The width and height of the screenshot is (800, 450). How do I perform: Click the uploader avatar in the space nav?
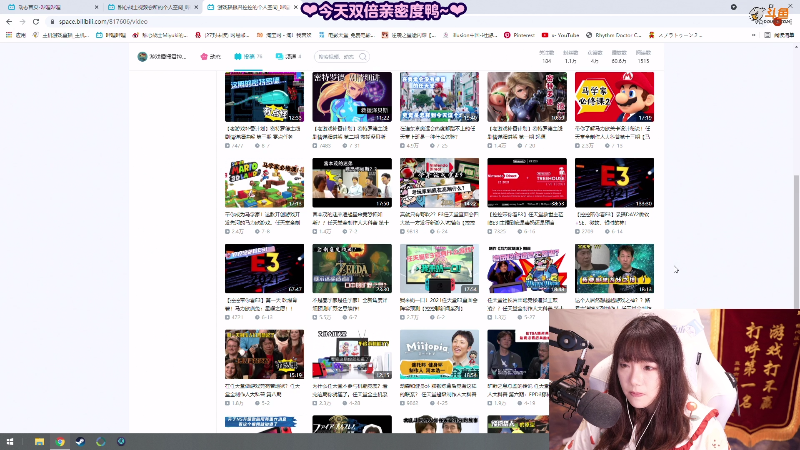click(x=142, y=57)
